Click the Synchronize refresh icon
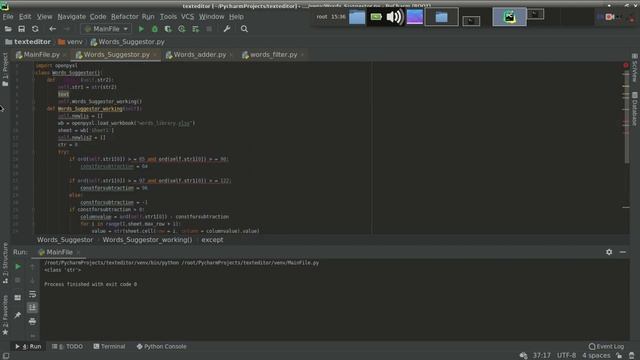The width and height of the screenshot is (640, 360). [35, 29]
